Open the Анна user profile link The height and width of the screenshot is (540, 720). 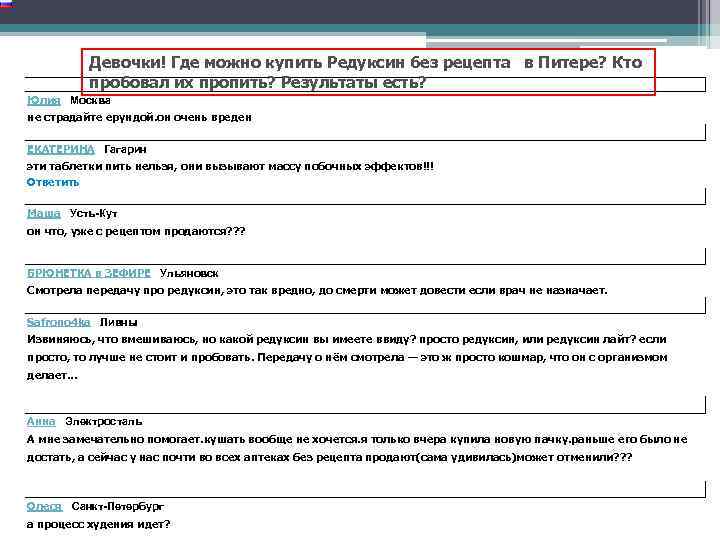41,422
